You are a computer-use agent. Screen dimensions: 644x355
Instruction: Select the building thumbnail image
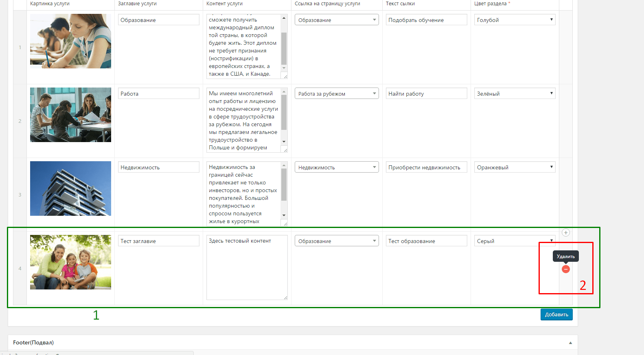point(70,188)
